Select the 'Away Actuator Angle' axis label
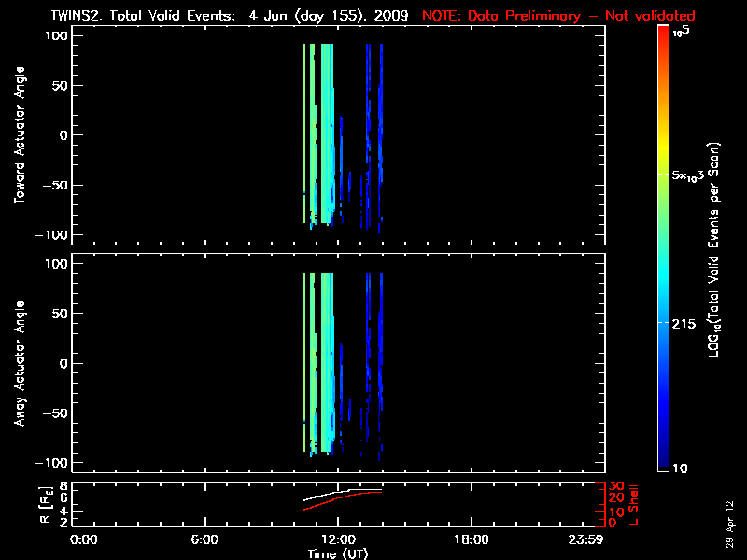 (x=19, y=364)
